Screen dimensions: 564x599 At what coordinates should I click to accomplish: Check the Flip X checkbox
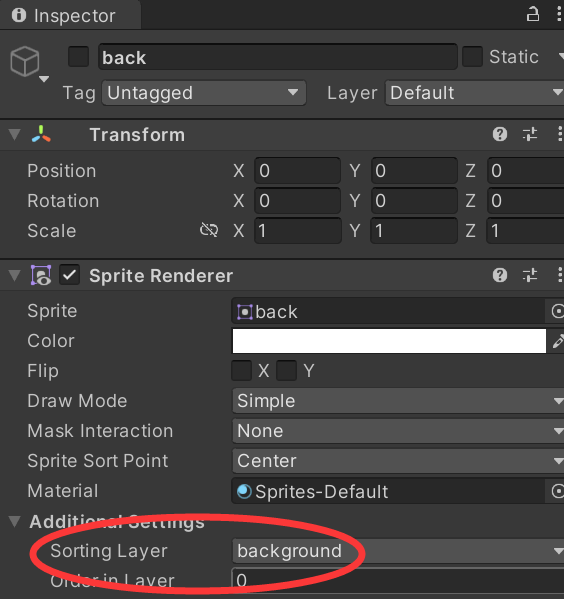point(241,371)
